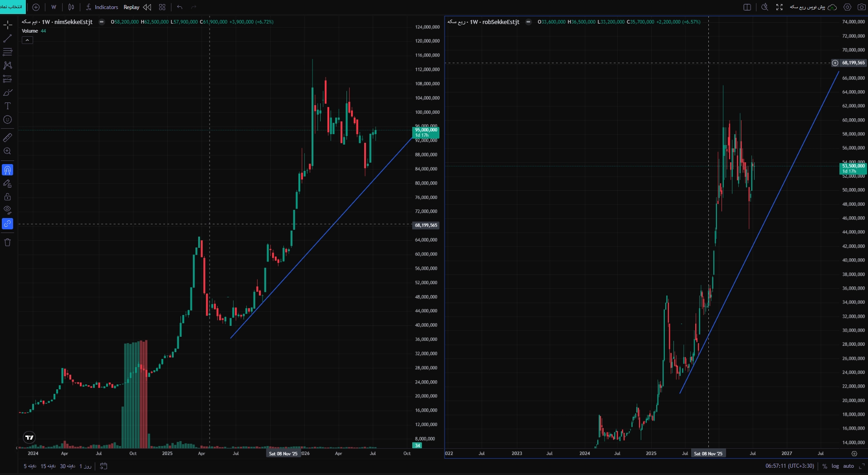The height and width of the screenshot is (475, 868).
Task: Switch to the 15 minute timeframe
Action: tap(48, 466)
